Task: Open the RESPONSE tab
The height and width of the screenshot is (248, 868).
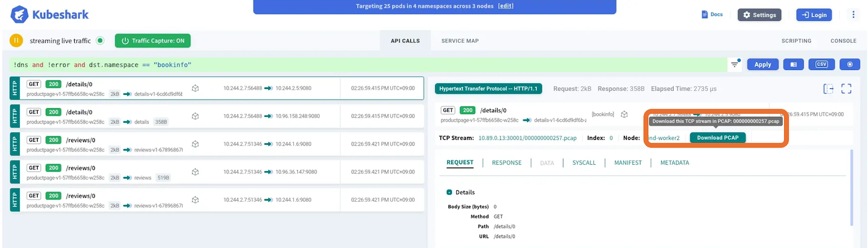Action: [507, 163]
